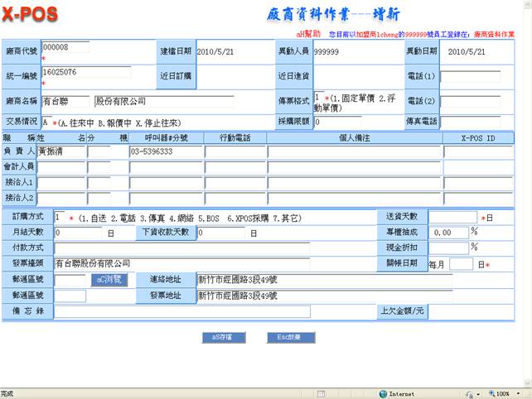Image resolution: width=532 pixels, height=399 pixels.
Task: Click the X-POS logo
Action: click(x=33, y=13)
